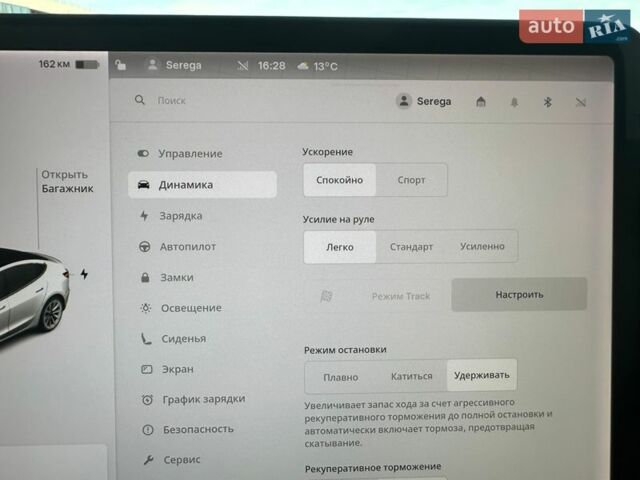Open the Serega profile in the settings header

[x=424, y=101]
